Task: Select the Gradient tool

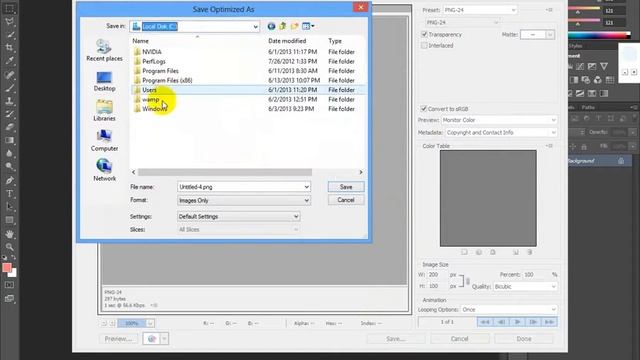Action: [x=9, y=140]
